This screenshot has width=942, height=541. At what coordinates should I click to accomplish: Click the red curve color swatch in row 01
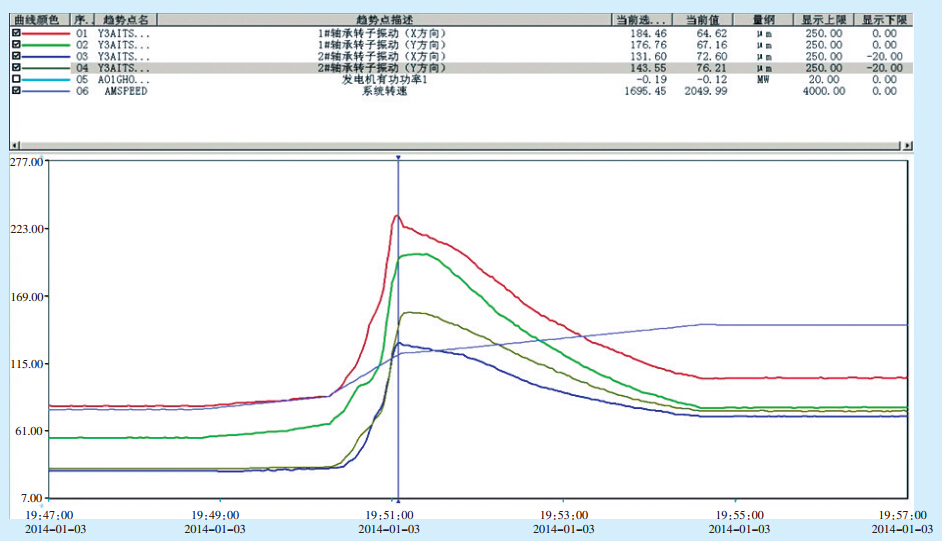[47, 33]
